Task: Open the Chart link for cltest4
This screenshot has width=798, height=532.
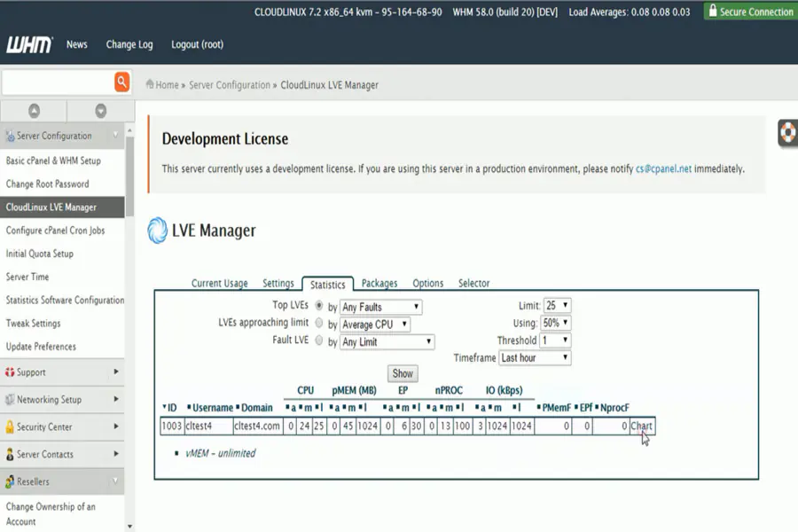Action: pos(641,426)
